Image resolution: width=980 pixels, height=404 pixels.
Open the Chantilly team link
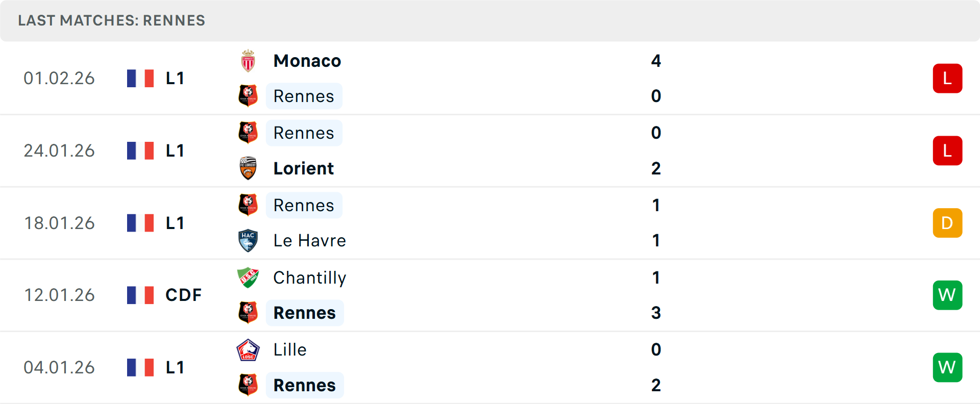tap(310, 277)
